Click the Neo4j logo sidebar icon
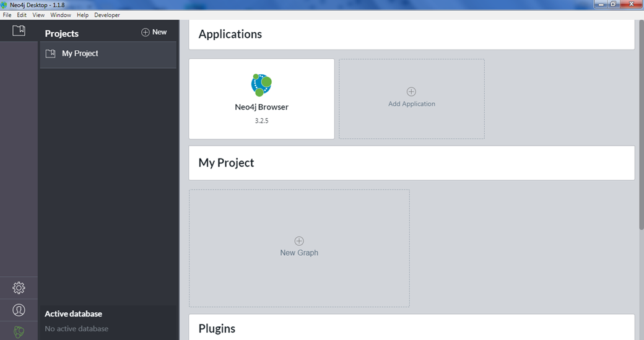The width and height of the screenshot is (644, 340). [19, 332]
